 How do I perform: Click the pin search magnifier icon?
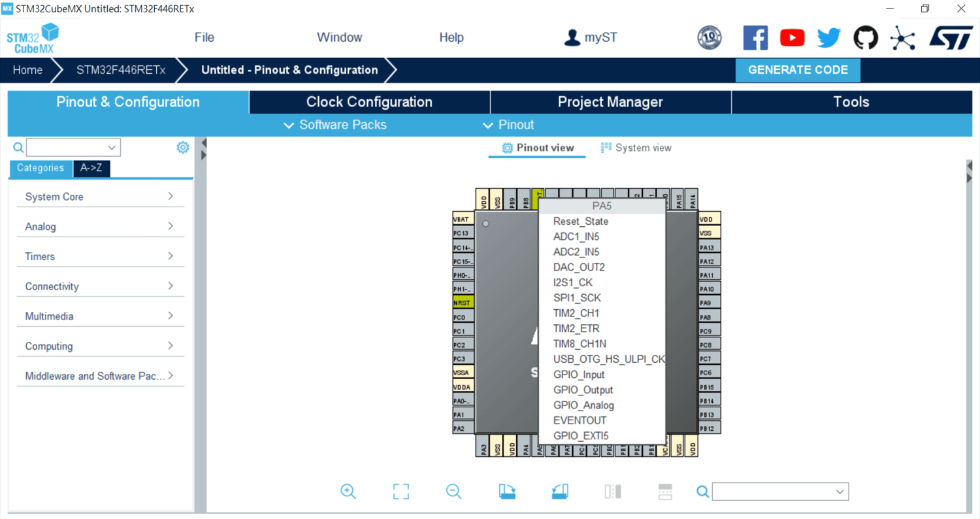[702, 492]
